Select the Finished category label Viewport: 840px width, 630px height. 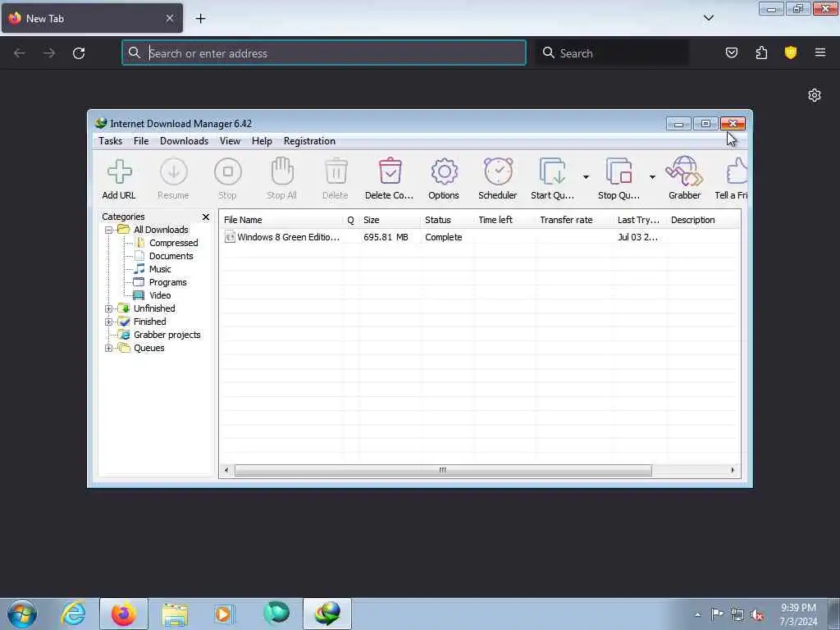click(x=149, y=322)
